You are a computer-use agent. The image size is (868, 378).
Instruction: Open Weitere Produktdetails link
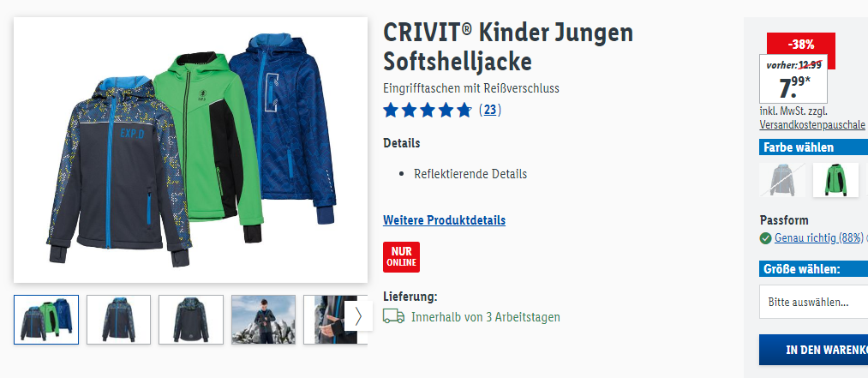444,220
